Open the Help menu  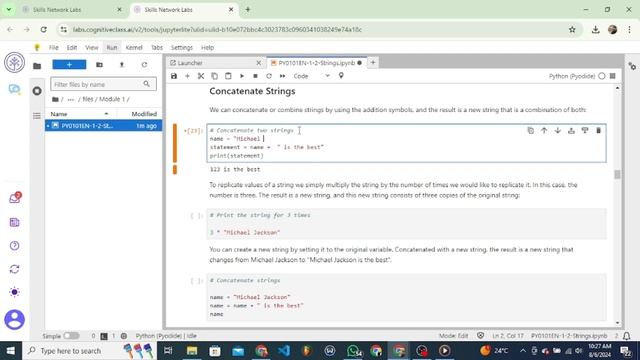click(x=207, y=47)
